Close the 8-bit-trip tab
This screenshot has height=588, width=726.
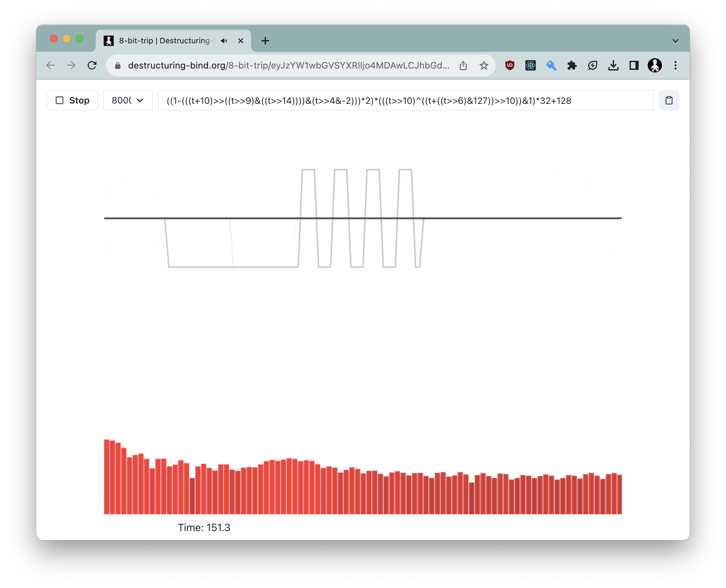click(240, 41)
